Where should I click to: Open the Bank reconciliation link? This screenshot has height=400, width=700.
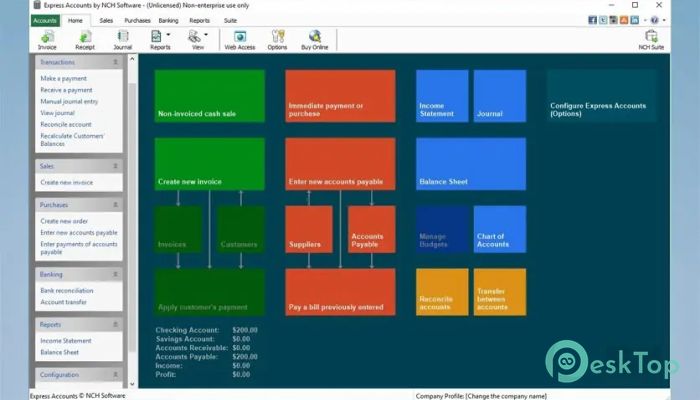click(x=67, y=291)
